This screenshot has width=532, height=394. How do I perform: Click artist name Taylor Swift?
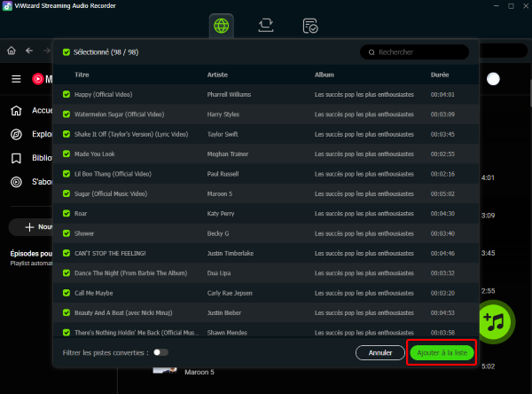point(223,134)
